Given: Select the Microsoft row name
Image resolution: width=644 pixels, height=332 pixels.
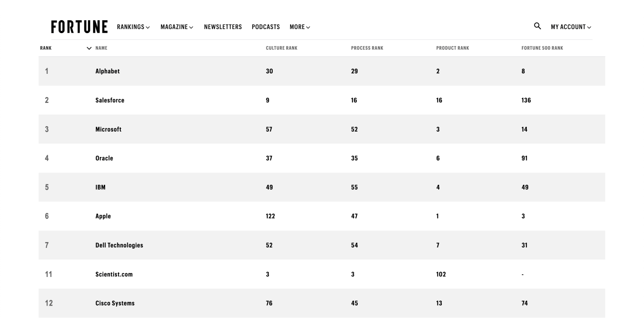Looking at the screenshot, I should (x=108, y=129).
